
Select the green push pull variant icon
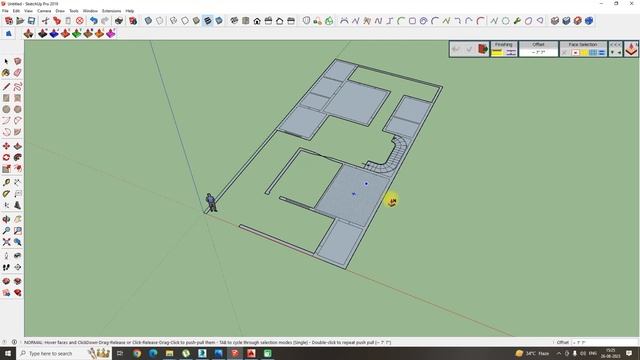(77, 33)
